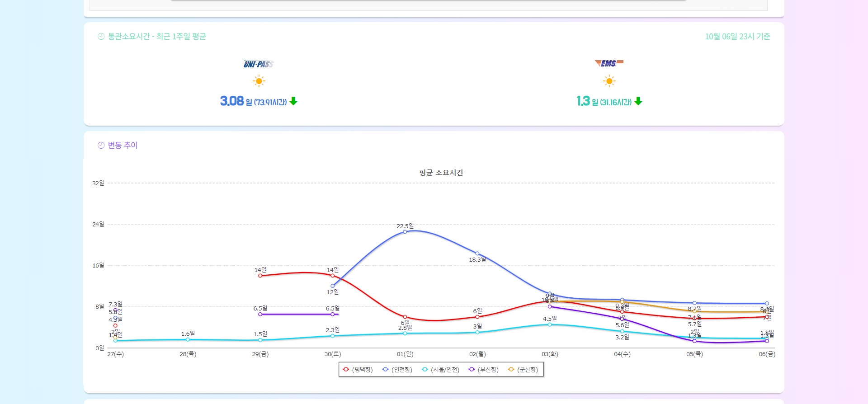This screenshot has height=404, width=868.
Task: Click the 3일 cyan point on 02(월)
Action: click(x=477, y=332)
